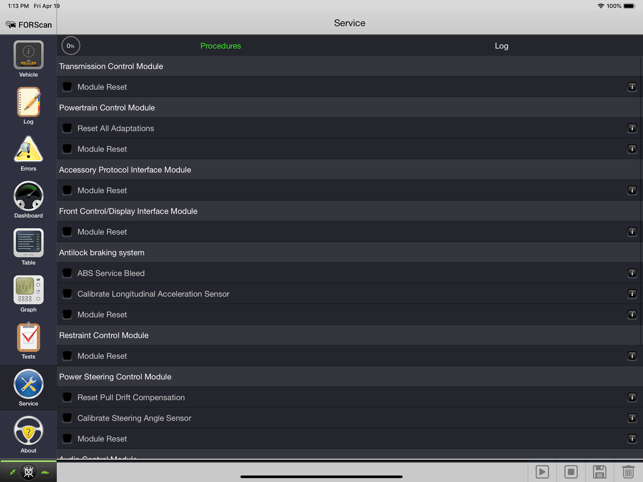Viewport: 643px width, 482px height.
Task: Open the Graph oscilloscope icon
Action: click(x=28, y=293)
